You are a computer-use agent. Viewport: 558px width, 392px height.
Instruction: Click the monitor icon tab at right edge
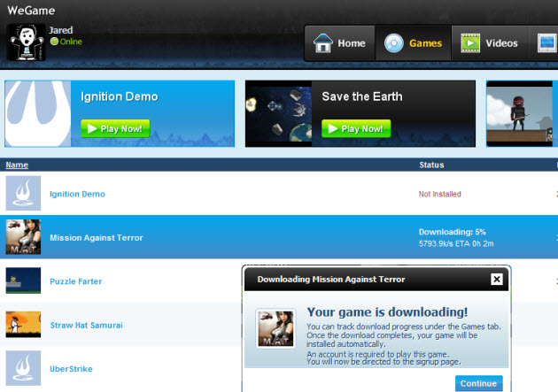coord(547,43)
